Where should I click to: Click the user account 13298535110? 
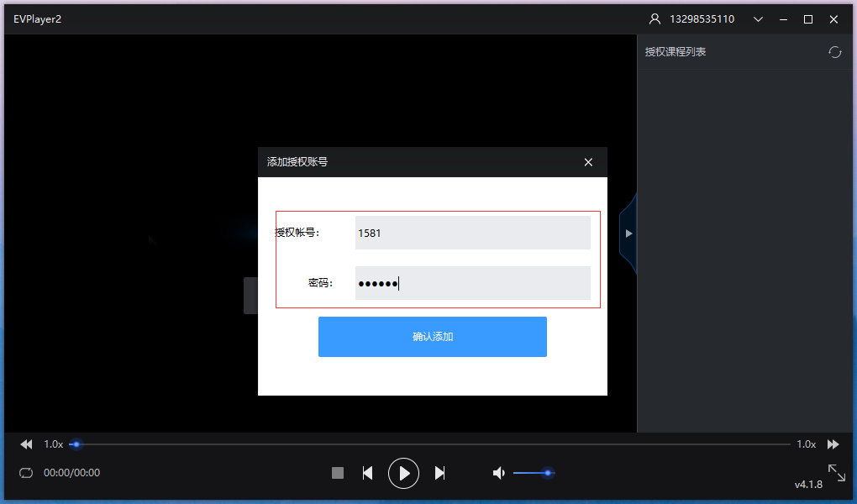pyautogui.click(x=701, y=19)
